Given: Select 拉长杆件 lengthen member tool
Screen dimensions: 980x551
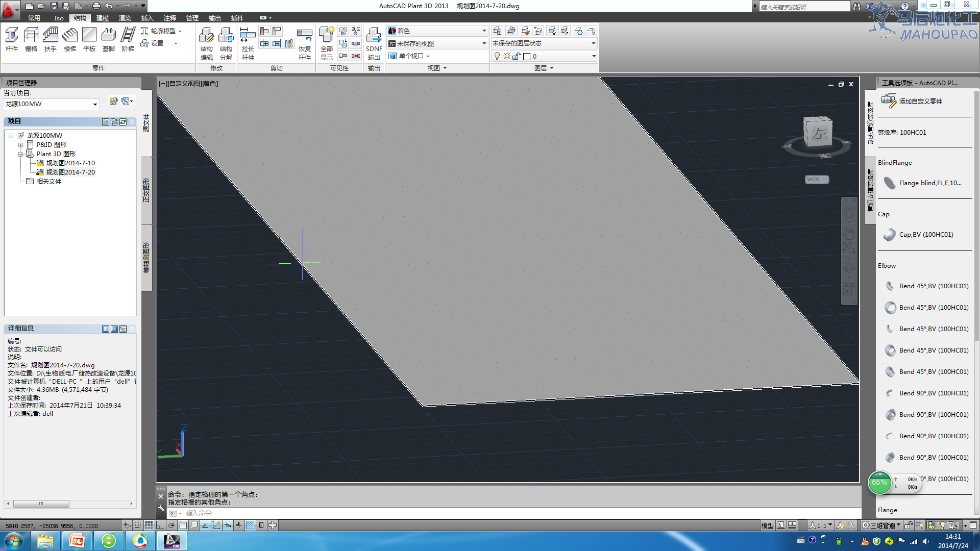Looking at the screenshot, I should (248, 44).
